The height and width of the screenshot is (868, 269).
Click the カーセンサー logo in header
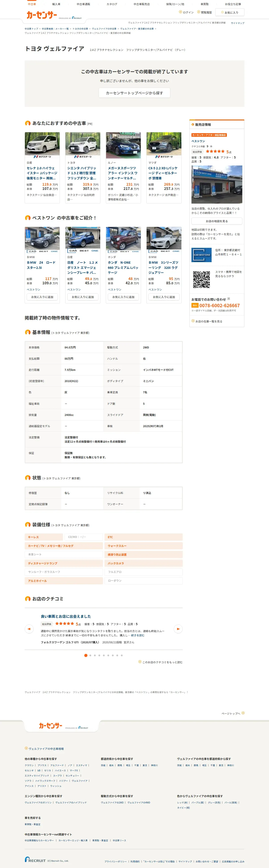coord(42,15)
